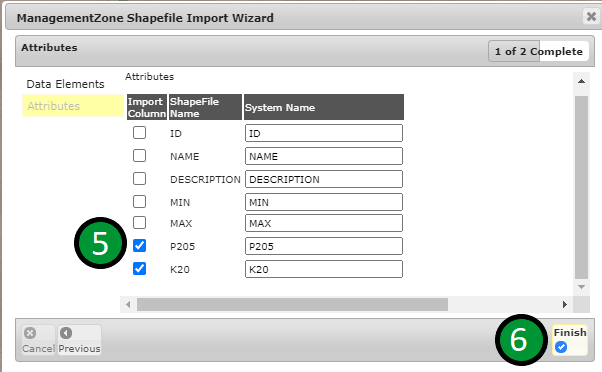Click the vertical scrollbar up arrow
The height and width of the screenshot is (372, 602).
[581, 81]
